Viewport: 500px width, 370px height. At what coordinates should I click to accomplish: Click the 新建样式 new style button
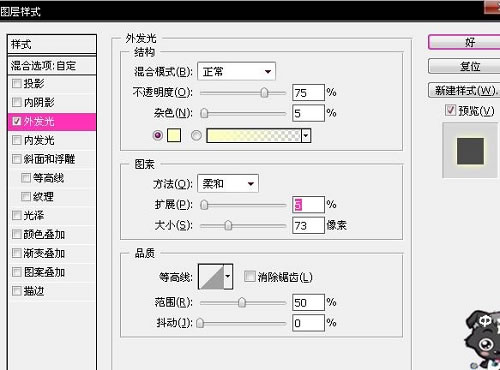tap(464, 90)
